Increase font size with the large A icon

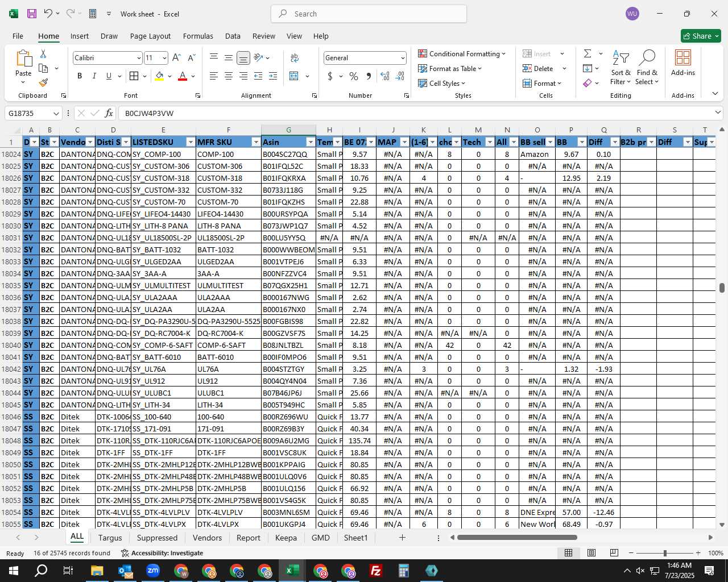click(x=176, y=58)
